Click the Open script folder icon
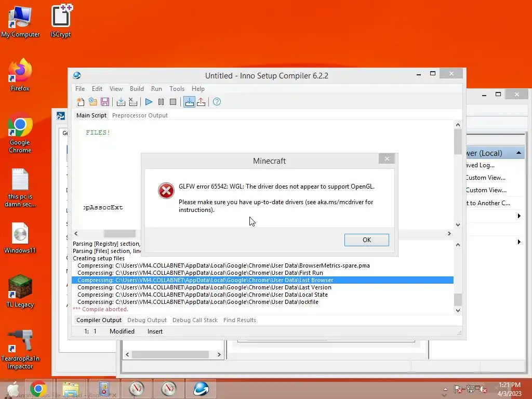The width and height of the screenshot is (532, 399). (92, 102)
